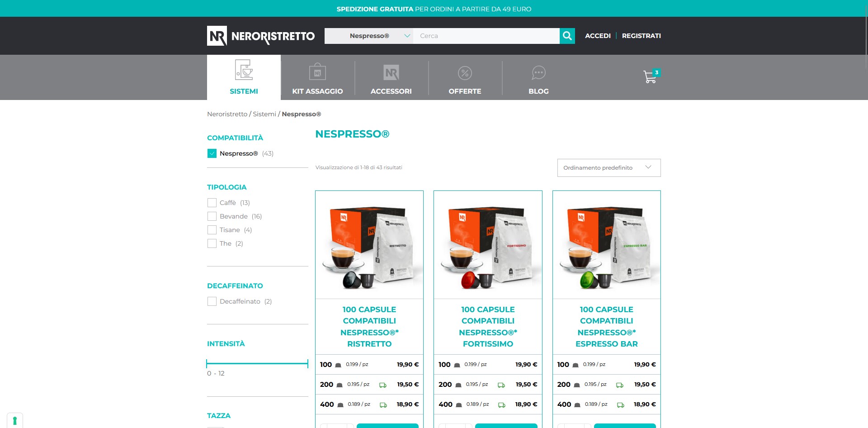Open 100 Capsule Ristretto product title
Image resolution: width=868 pixels, height=428 pixels.
pos(369,327)
